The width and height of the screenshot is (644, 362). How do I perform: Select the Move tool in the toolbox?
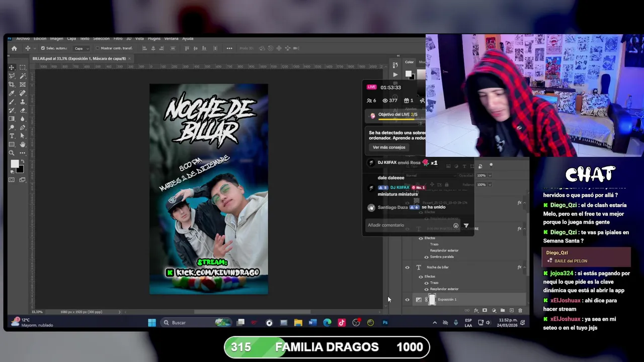point(12,67)
